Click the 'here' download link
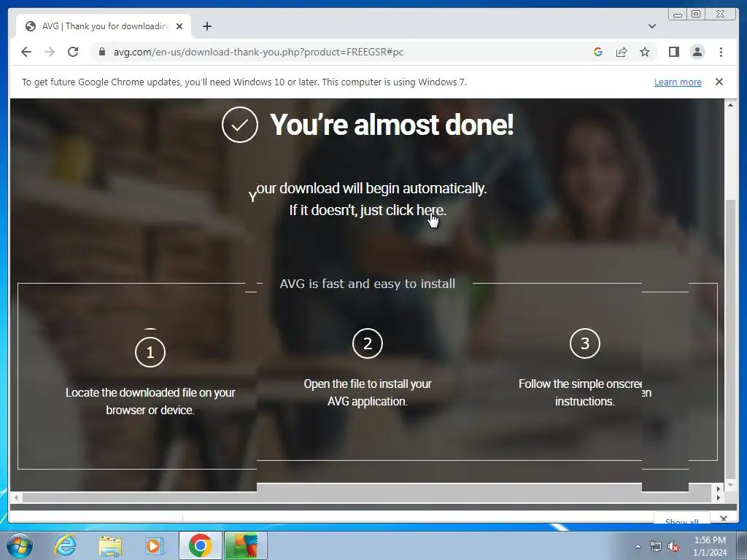The height and width of the screenshot is (560, 747). 430,210
